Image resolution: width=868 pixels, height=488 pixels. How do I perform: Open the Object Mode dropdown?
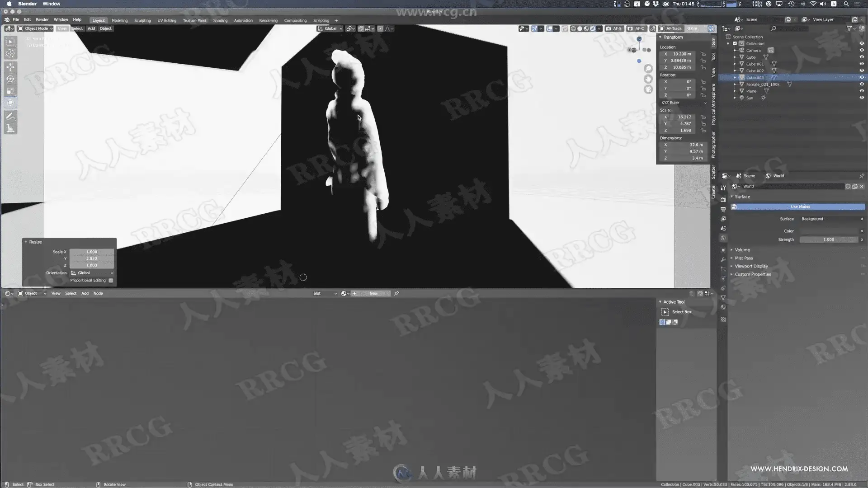pyautogui.click(x=36, y=28)
